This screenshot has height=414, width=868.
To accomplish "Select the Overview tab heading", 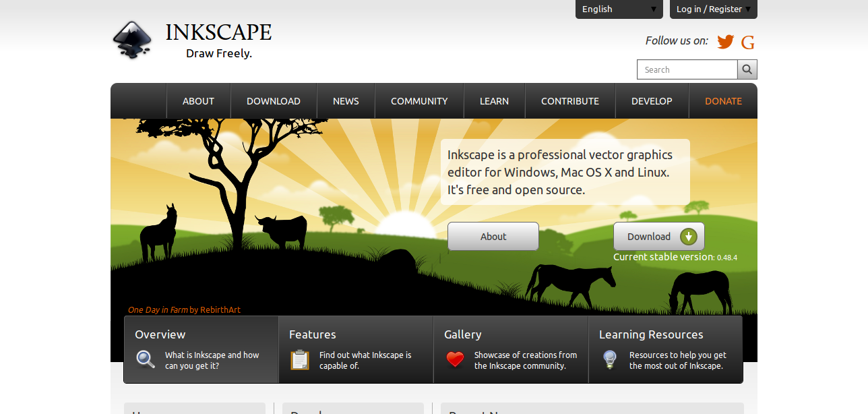I will tap(160, 334).
